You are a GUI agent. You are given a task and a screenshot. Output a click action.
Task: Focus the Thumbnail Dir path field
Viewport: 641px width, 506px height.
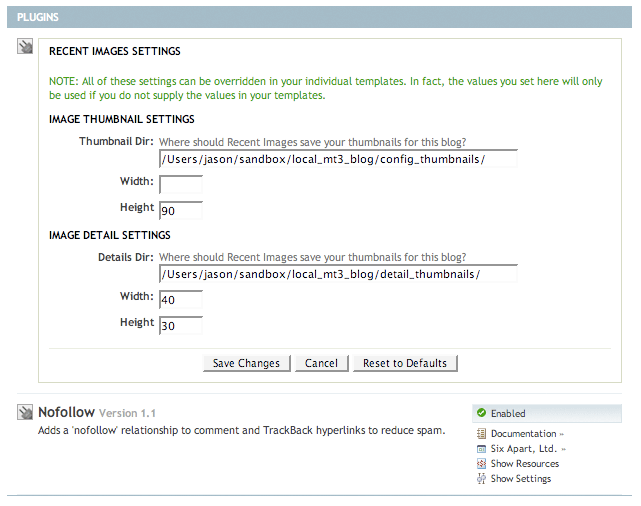[x=337, y=159]
